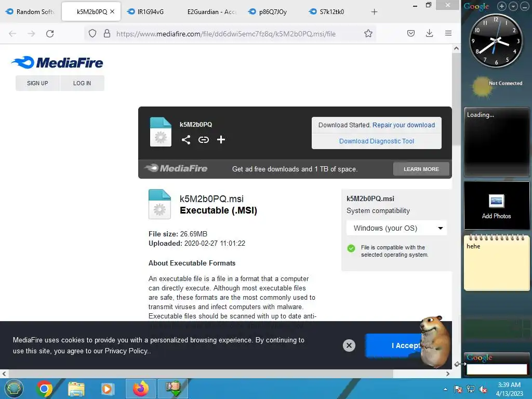Viewport: 532px width, 399px height.
Task: Launch Chrome from the taskbar
Action: click(45, 389)
